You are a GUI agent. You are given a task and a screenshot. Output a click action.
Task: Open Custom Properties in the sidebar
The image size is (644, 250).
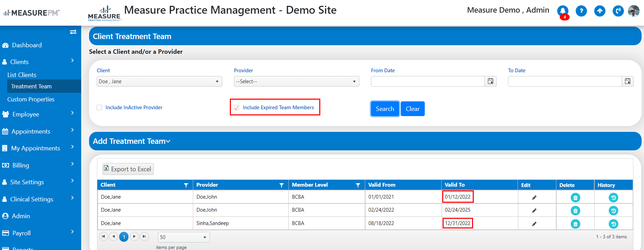click(31, 99)
